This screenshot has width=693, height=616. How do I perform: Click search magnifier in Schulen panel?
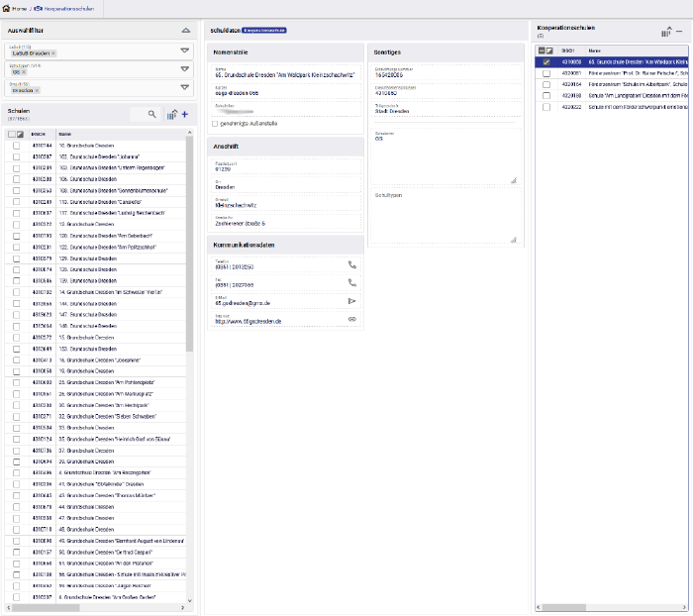[x=152, y=115]
